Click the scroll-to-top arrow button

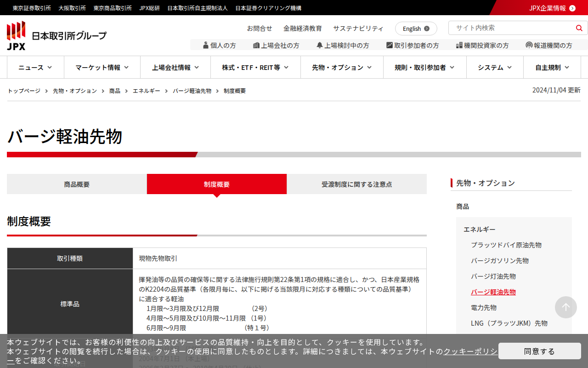pyautogui.click(x=565, y=307)
